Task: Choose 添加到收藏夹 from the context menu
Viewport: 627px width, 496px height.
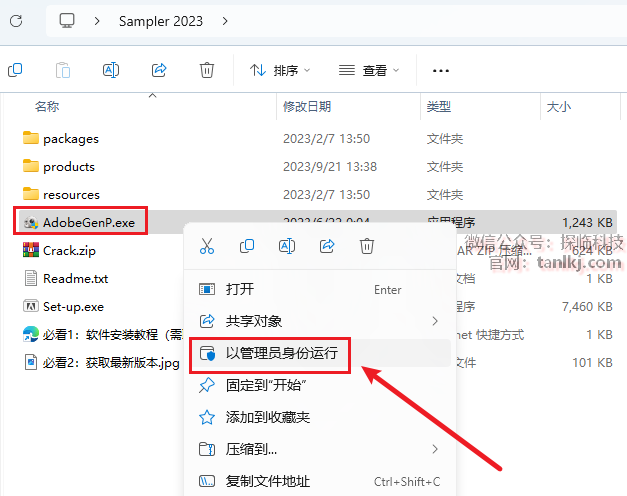Action: (319, 417)
